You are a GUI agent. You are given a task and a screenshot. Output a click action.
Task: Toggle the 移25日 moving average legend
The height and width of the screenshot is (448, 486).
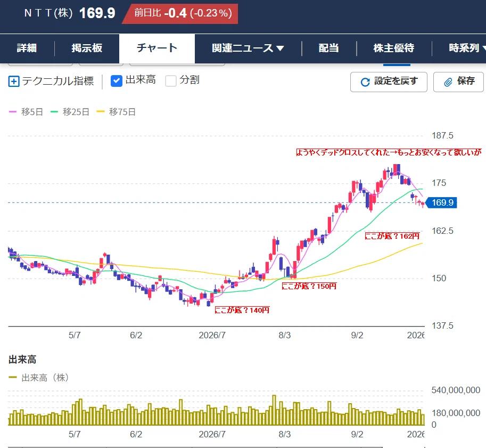click(70, 112)
